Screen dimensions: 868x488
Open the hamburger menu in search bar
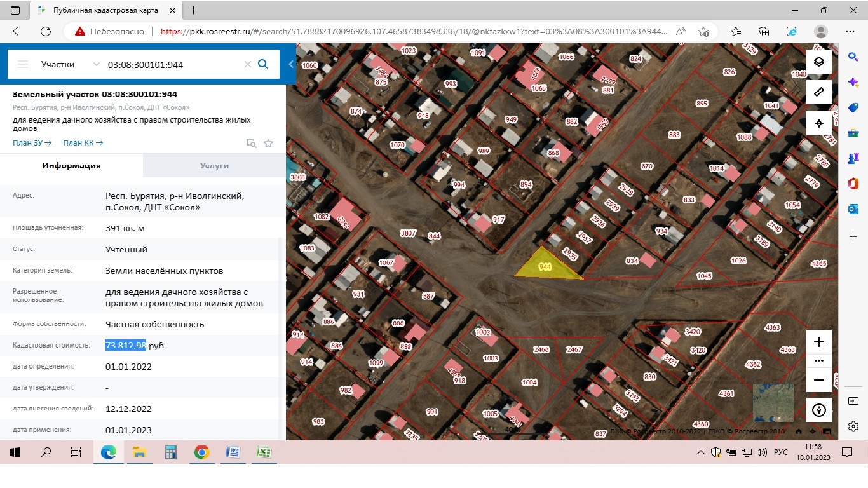click(23, 64)
